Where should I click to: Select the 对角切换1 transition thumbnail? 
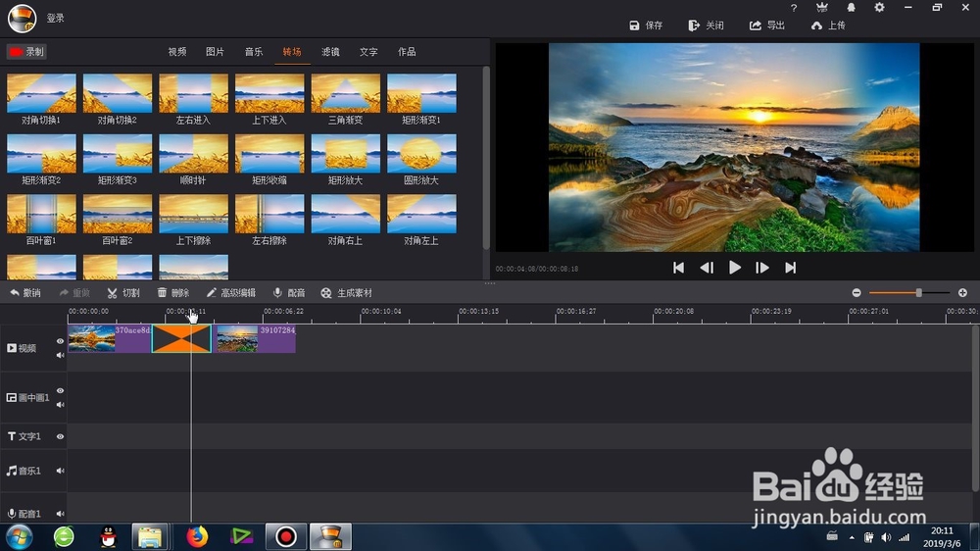tap(41, 93)
